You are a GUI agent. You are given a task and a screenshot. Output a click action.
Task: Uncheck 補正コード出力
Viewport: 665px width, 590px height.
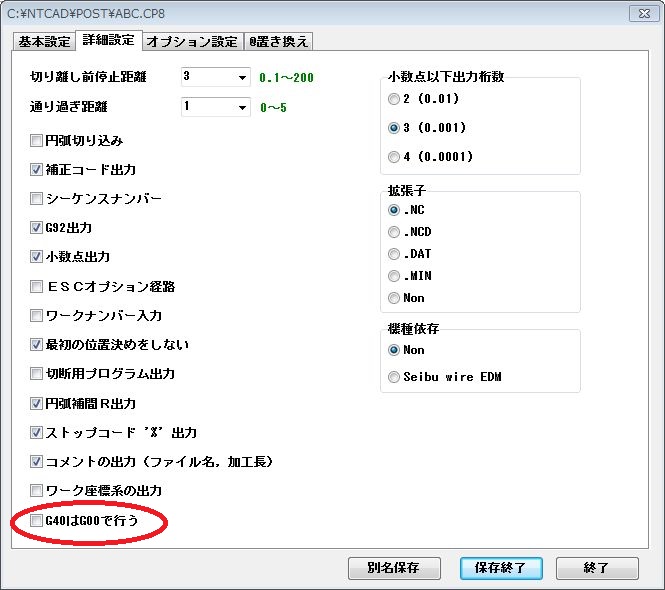[36, 170]
